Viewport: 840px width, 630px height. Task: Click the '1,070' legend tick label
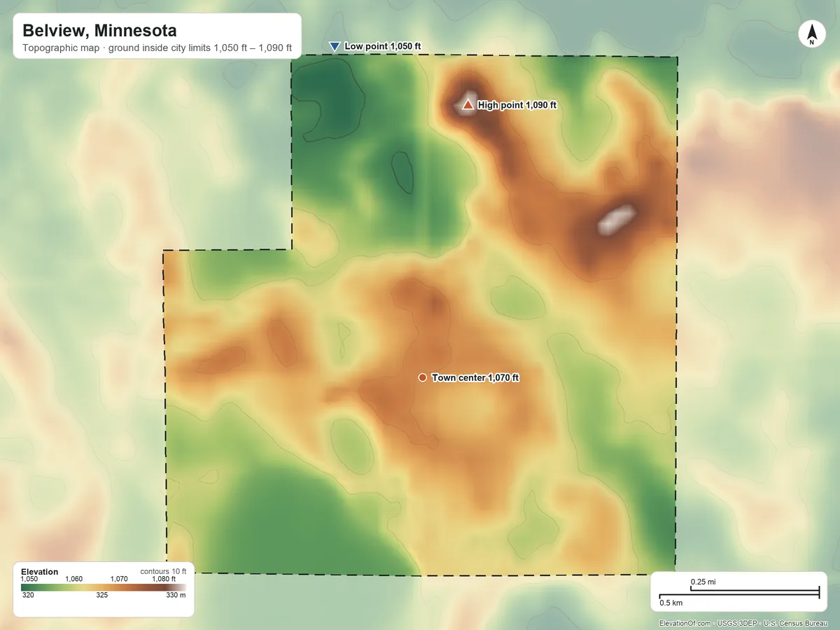point(119,580)
